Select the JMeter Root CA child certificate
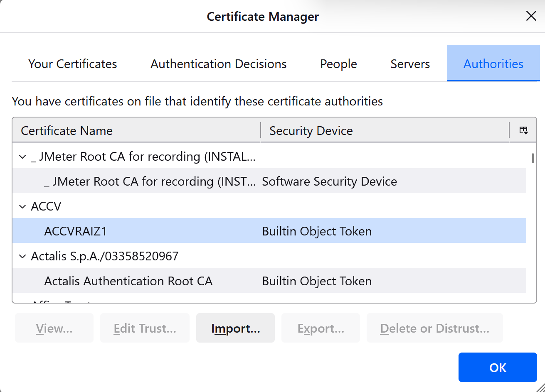This screenshot has width=545, height=392. pyautogui.click(x=269, y=181)
